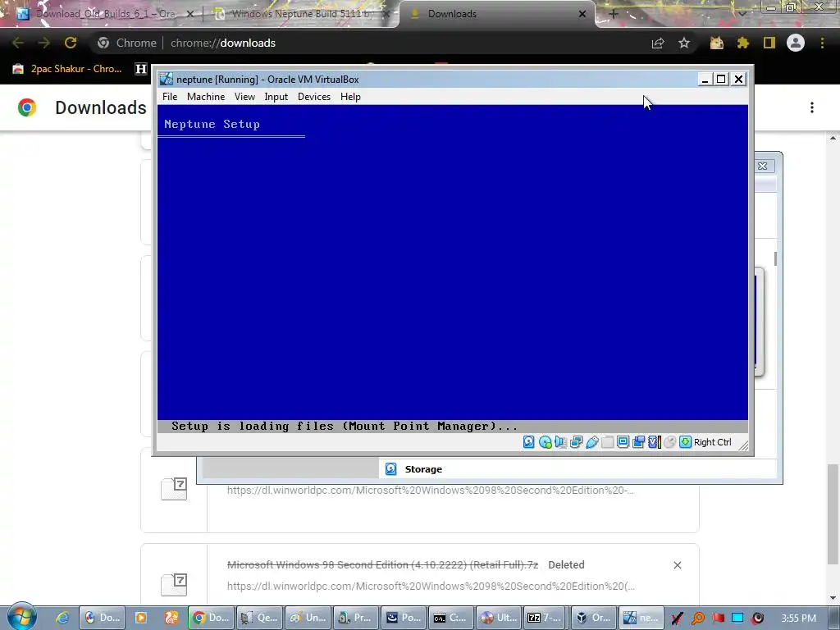Click the optical disk indicator in VirtualBox status bar
Viewport: 840px width, 630px height.
click(545, 442)
